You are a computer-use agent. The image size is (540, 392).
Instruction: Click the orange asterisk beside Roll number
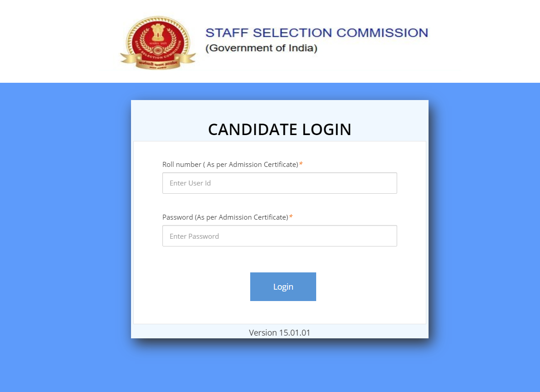click(301, 164)
